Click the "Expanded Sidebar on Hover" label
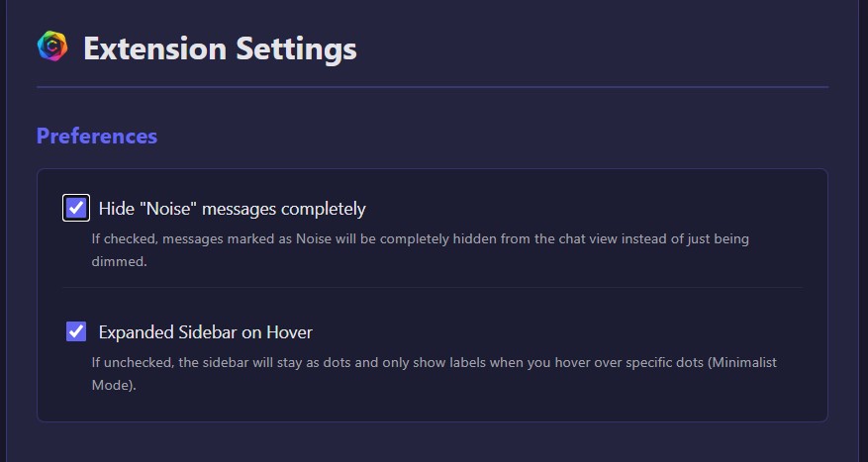This screenshot has height=462, width=868. click(206, 332)
